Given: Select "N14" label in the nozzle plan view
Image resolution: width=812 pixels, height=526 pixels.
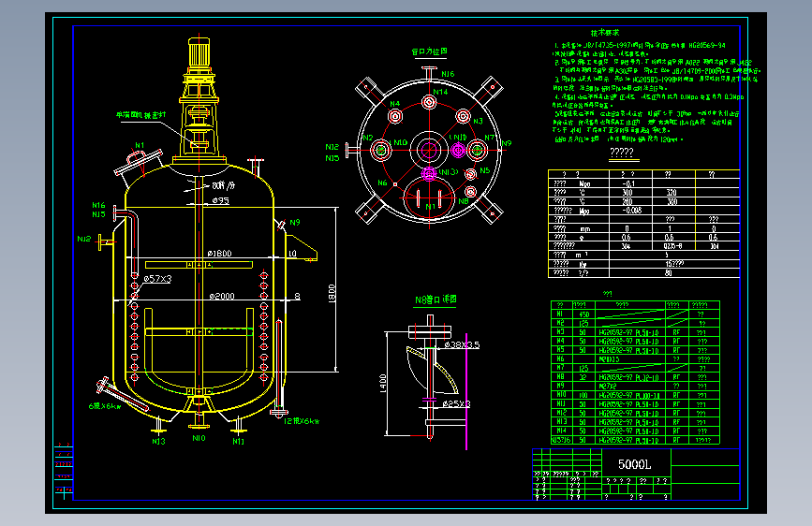Looking at the screenshot, I should [441, 92].
